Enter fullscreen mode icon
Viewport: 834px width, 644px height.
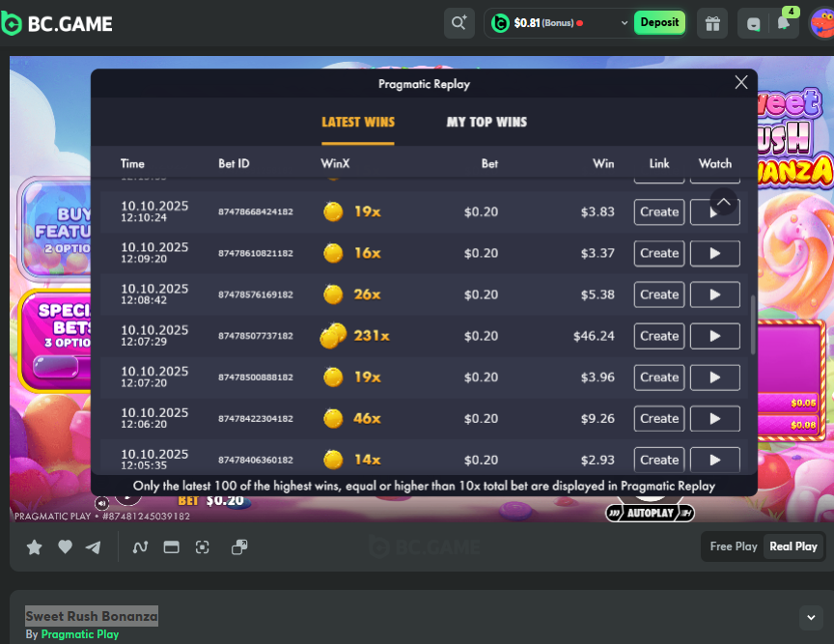point(202,547)
